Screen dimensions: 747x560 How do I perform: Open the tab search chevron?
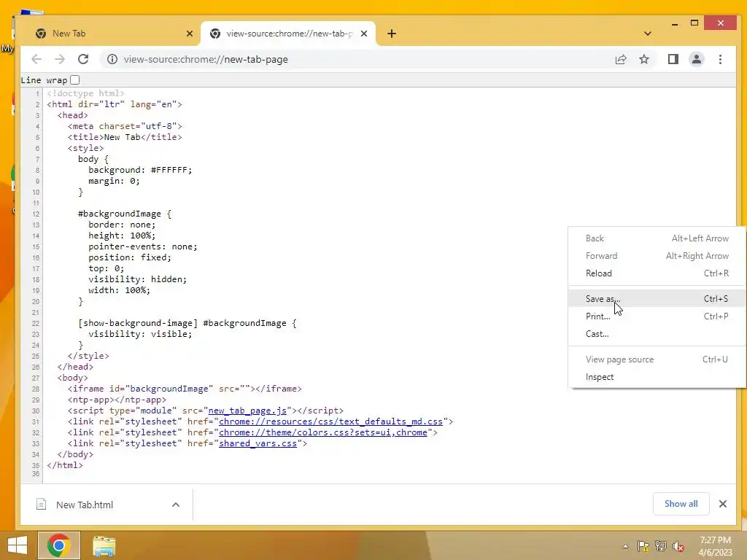[x=648, y=34]
